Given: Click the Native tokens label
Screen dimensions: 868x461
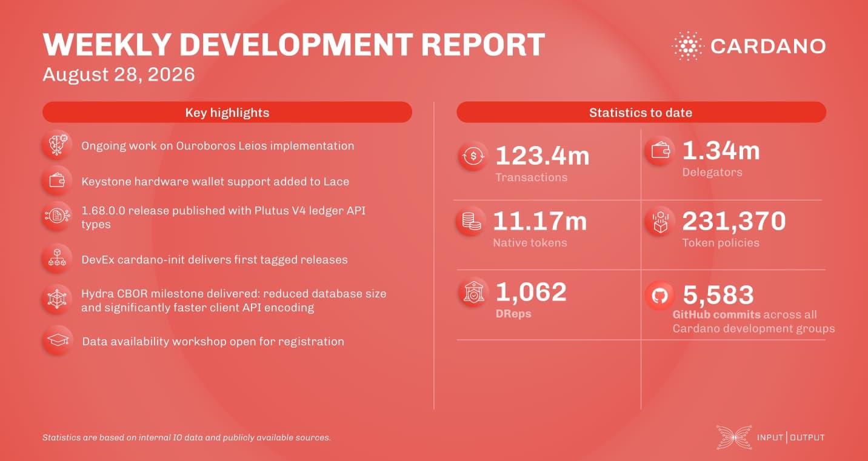Looking at the screenshot, I should pos(530,242).
